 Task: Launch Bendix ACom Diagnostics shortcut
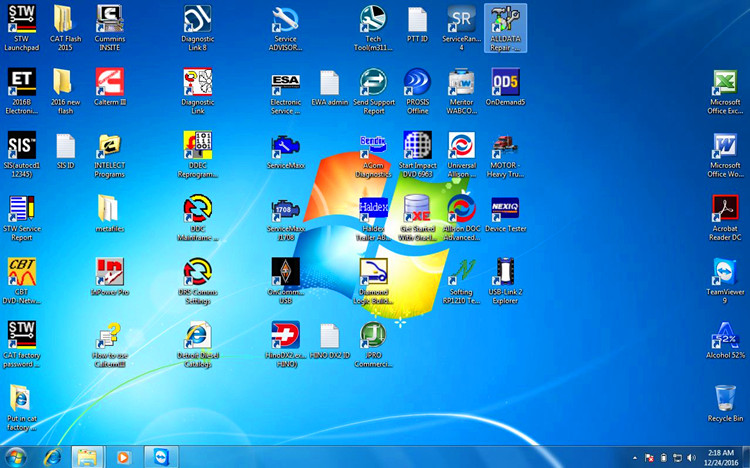(373, 155)
